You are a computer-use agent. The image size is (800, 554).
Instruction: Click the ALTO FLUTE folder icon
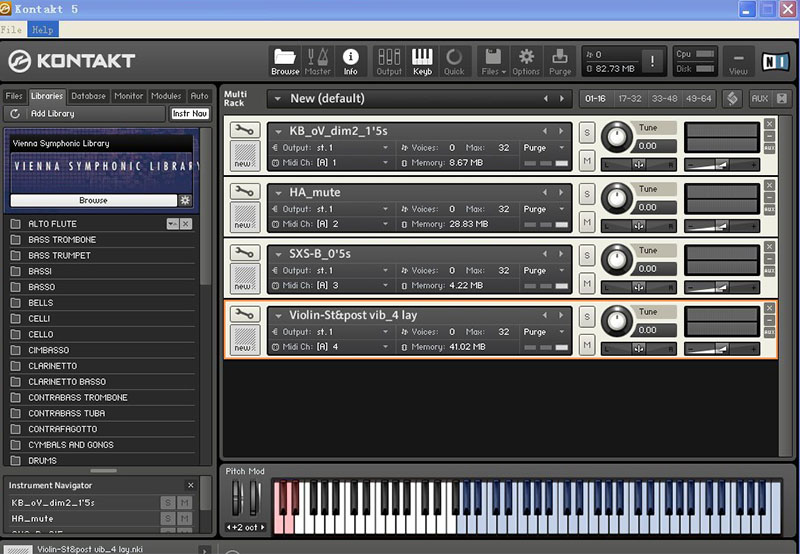pos(16,223)
